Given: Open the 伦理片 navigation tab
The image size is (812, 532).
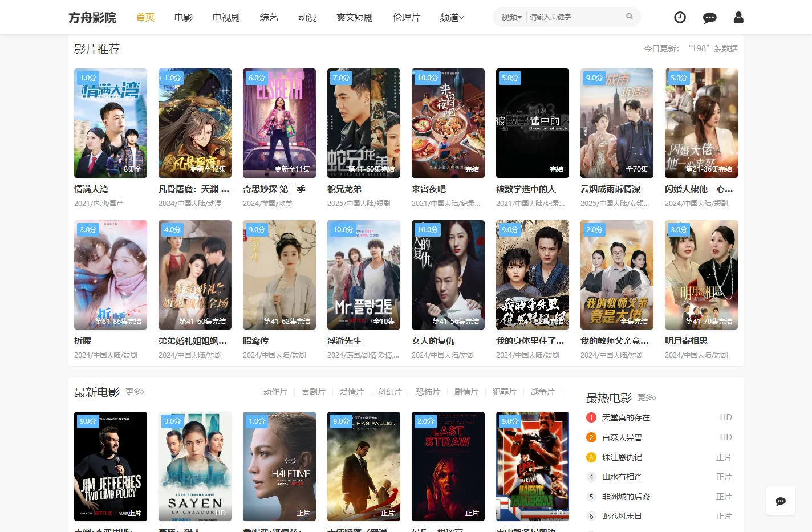Looking at the screenshot, I should [x=407, y=18].
